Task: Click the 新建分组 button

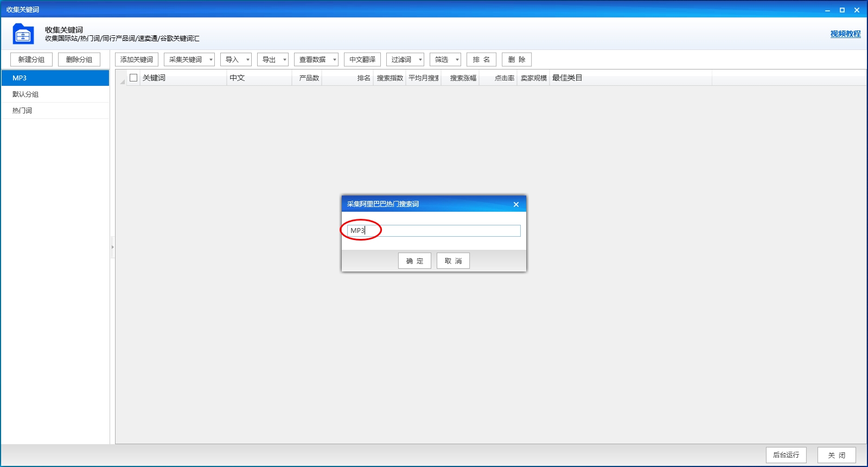Action: 31,60
